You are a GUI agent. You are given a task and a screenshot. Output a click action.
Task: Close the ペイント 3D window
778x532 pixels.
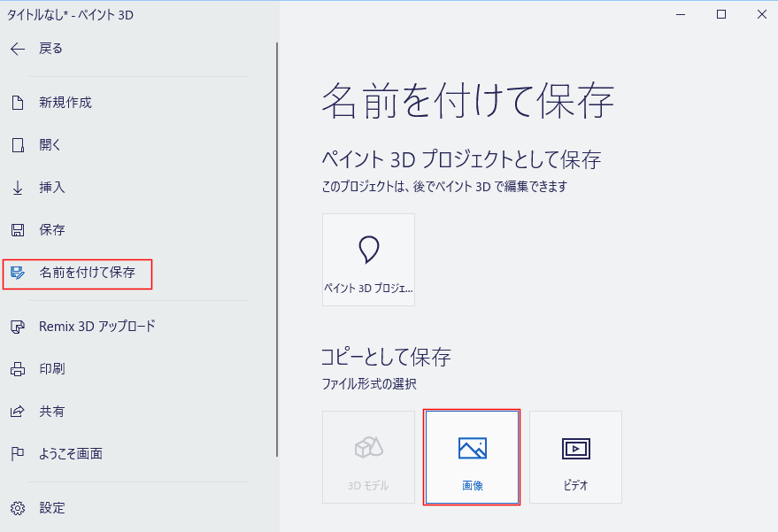tap(762, 14)
